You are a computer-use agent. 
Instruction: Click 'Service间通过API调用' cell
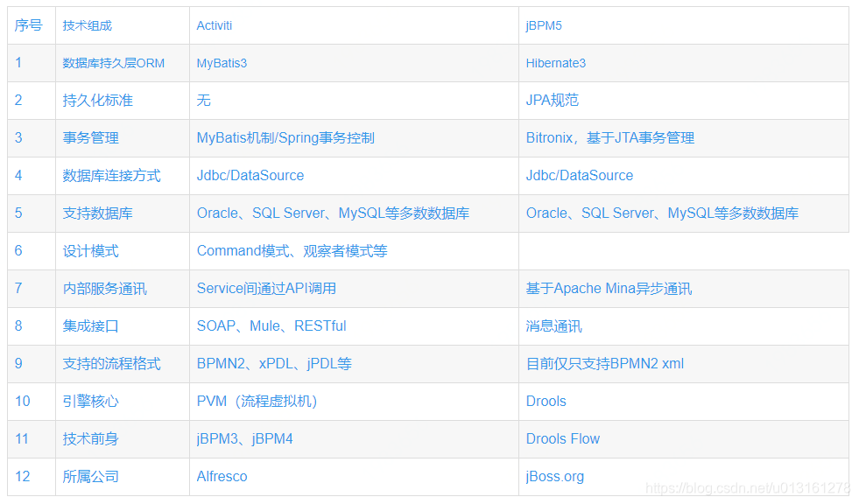354,289
